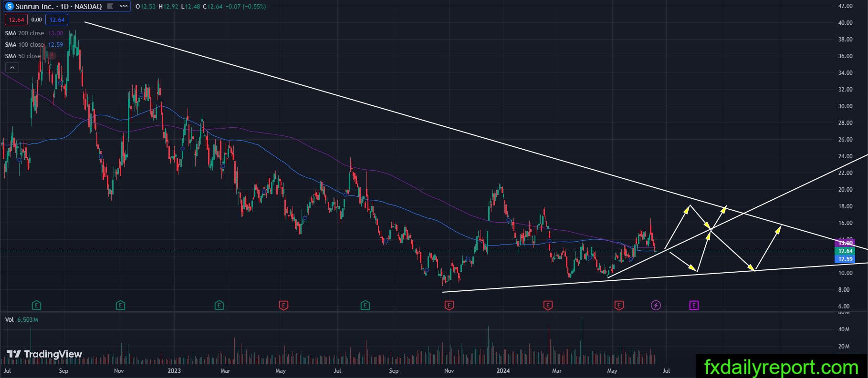This screenshot has height=378, width=868.
Task: Open the red earnings marker near May 2023
Action: point(283,305)
